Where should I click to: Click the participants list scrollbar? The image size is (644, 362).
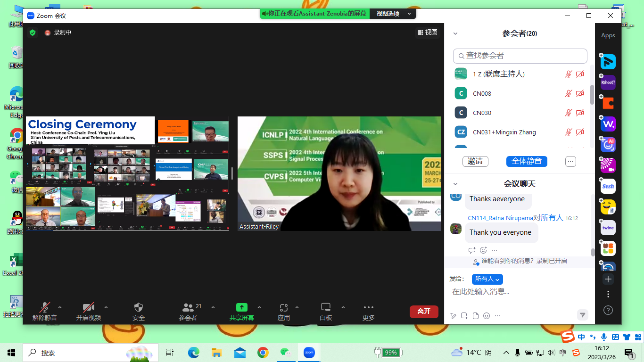click(x=592, y=94)
